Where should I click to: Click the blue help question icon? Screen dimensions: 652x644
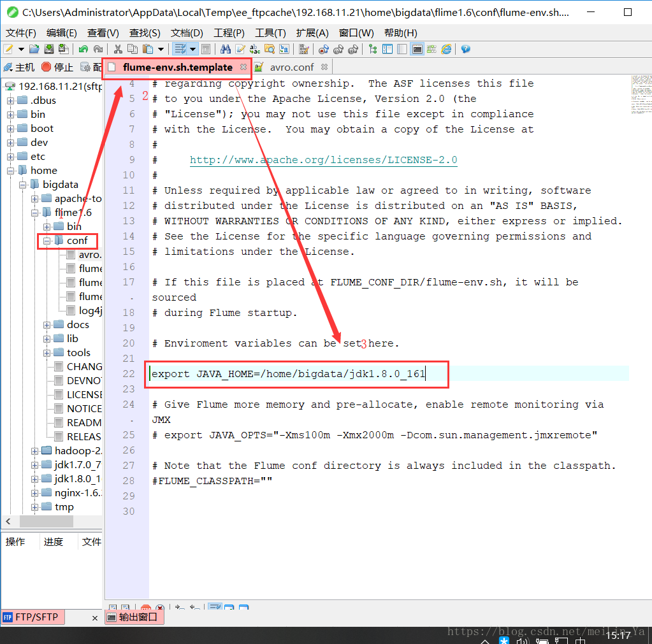[x=466, y=50]
